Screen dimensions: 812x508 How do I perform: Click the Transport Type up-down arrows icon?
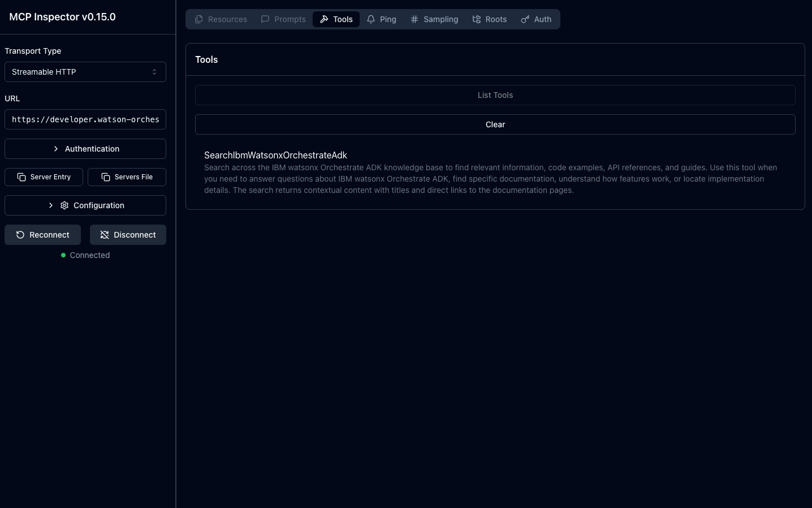point(154,72)
